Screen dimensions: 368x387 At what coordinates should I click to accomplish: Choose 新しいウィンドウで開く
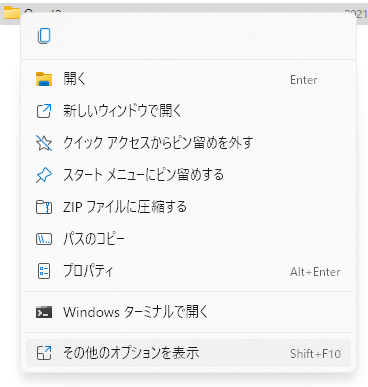tap(188, 111)
